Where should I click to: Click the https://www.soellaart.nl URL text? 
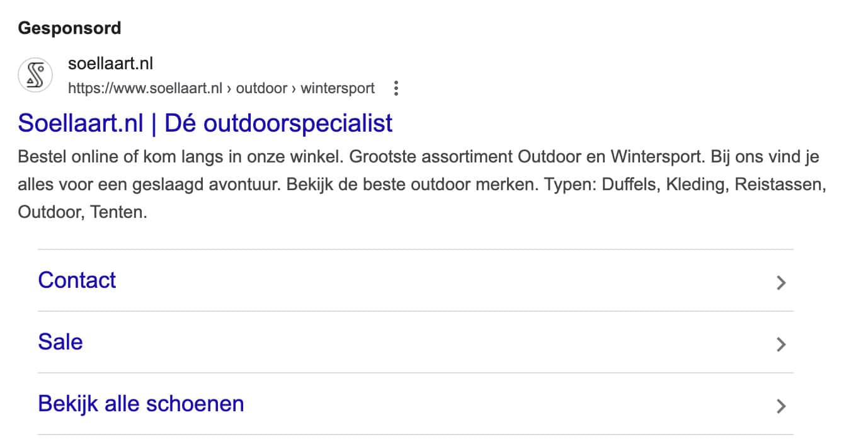145,88
